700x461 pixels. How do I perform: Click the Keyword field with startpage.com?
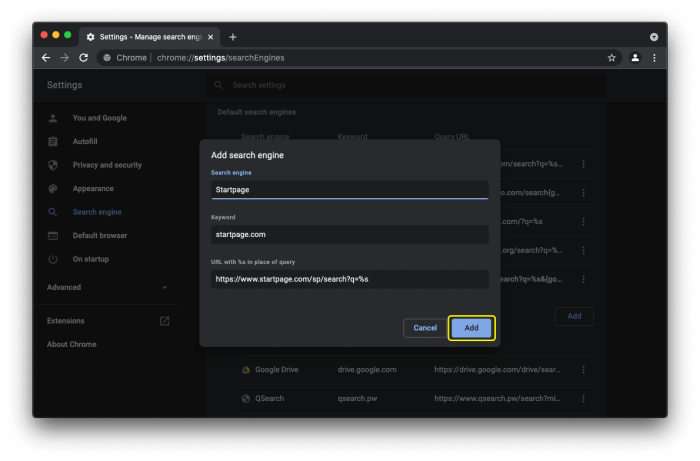350,234
